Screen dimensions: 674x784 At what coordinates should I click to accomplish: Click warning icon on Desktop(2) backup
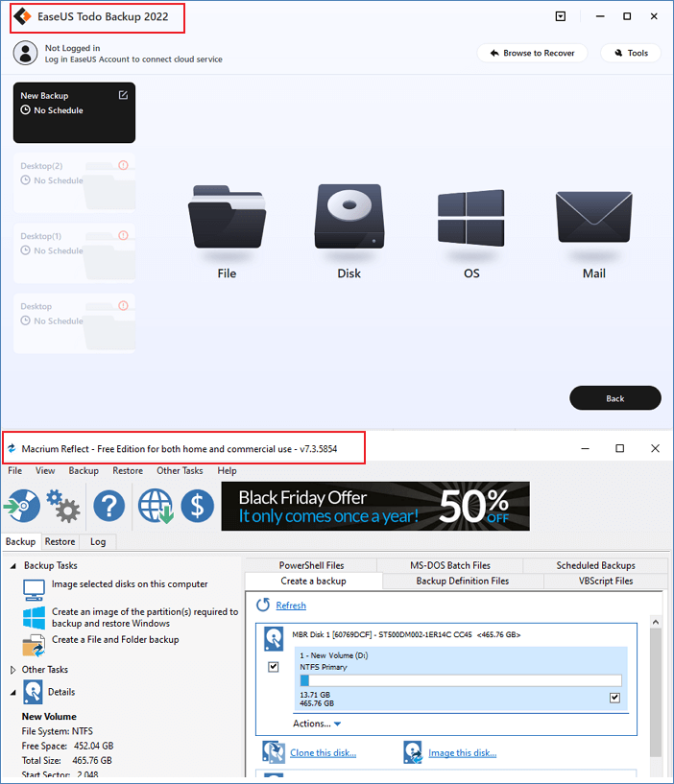pyautogui.click(x=123, y=165)
